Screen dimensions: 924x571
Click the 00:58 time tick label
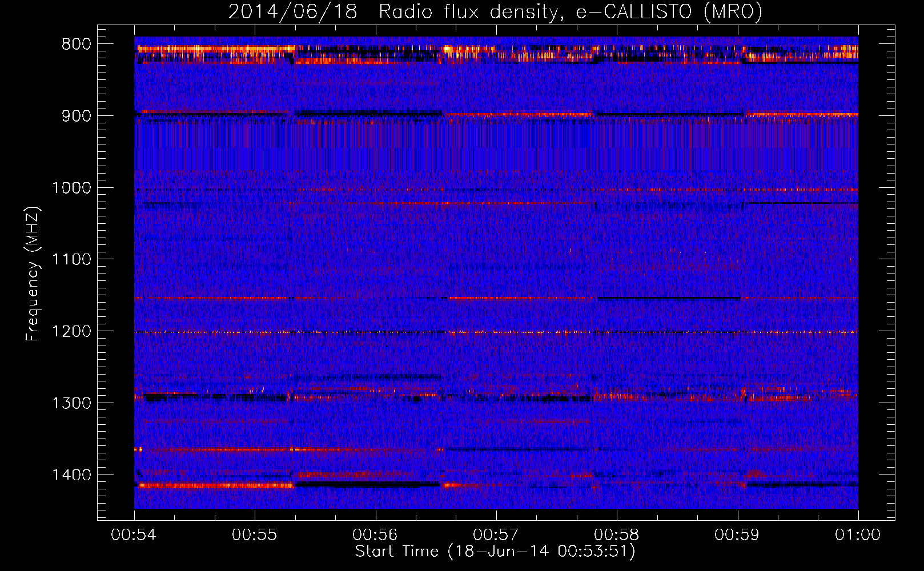pyautogui.click(x=617, y=535)
